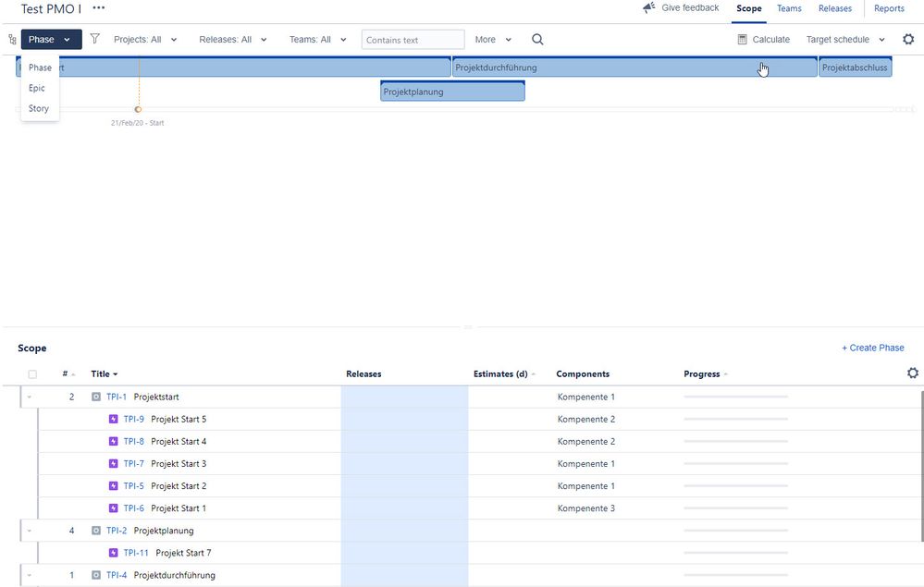Click the Calculate calculator icon
Viewport: 924px width, 587px height.
click(x=743, y=40)
